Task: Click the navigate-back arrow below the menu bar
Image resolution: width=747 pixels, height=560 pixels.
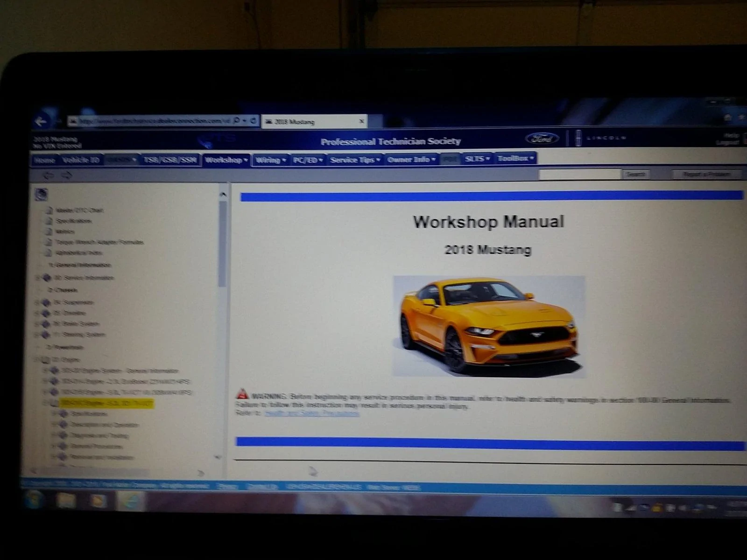Action: (x=49, y=175)
